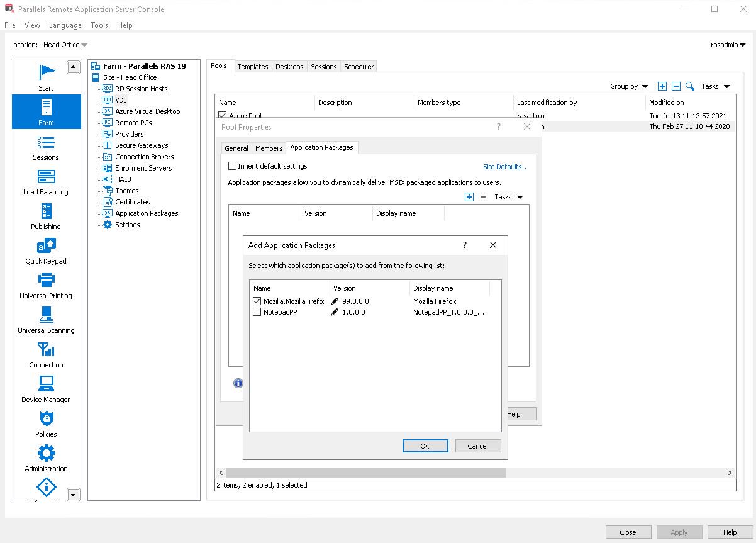Switch to the Scheduler tab
756x543 pixels.
[359, 67]
